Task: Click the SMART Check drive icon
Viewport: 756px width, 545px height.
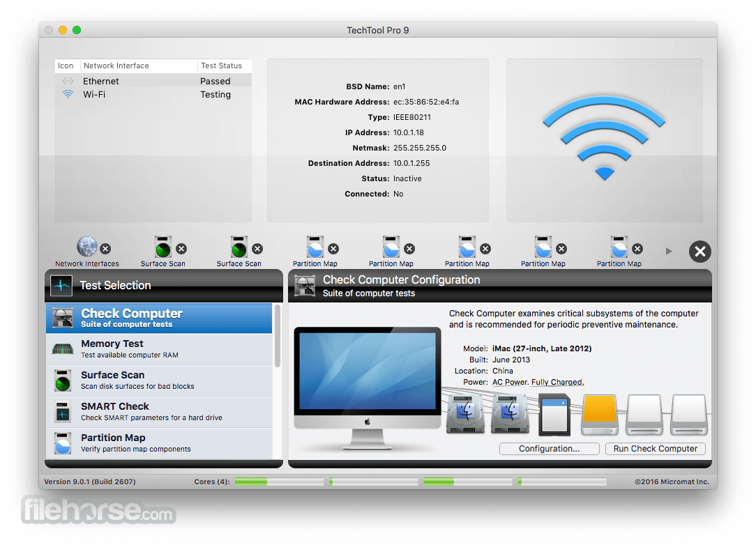Action: coord(63,412)
